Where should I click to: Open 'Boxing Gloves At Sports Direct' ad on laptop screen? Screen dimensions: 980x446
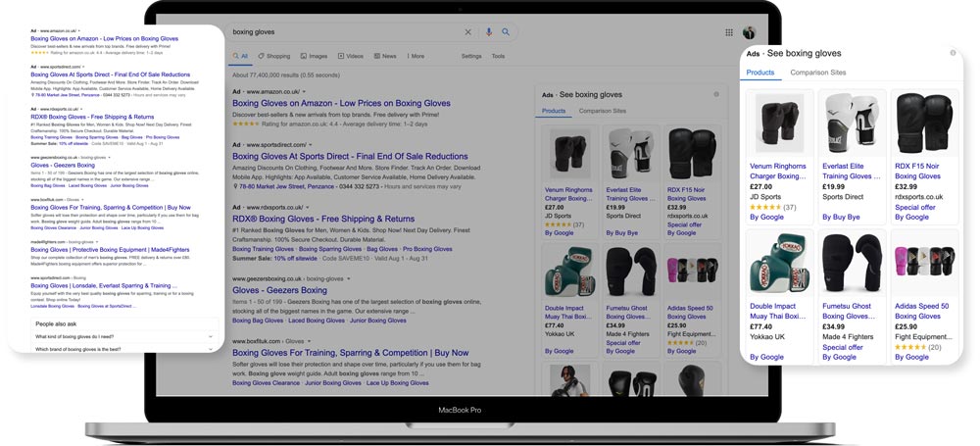click(350, 157)
